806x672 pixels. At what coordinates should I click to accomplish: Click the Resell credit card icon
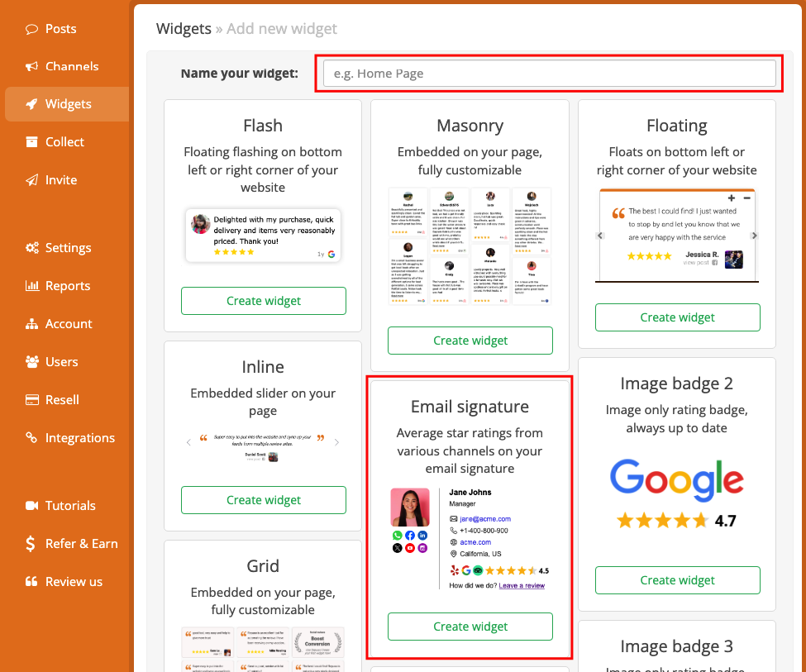tap(32, 400)
